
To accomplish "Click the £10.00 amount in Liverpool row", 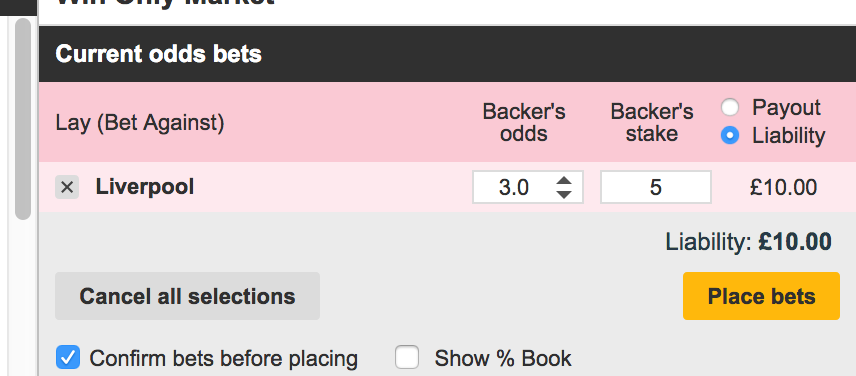I will (x=783, y=187).
